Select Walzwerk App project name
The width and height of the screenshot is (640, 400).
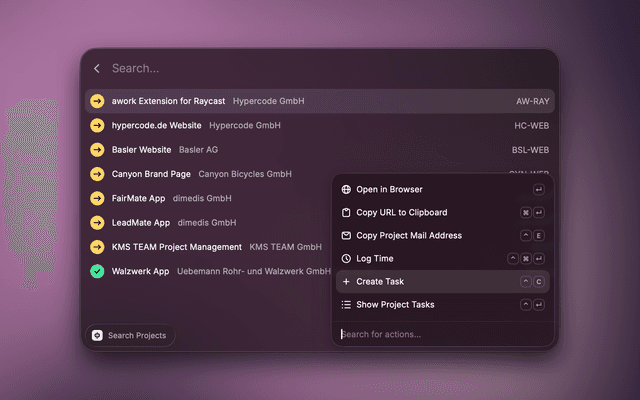(140, 271)
